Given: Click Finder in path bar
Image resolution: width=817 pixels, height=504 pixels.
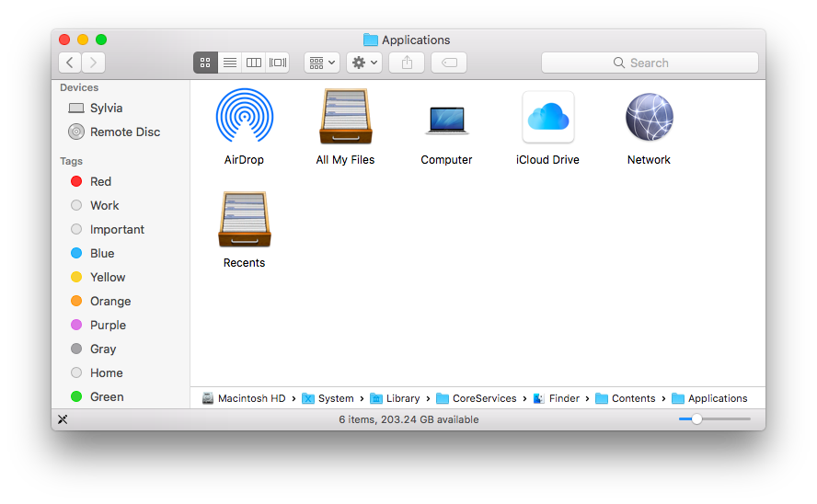Looking at the screenshot, I should pyautogui.click(x=556, y=398).
